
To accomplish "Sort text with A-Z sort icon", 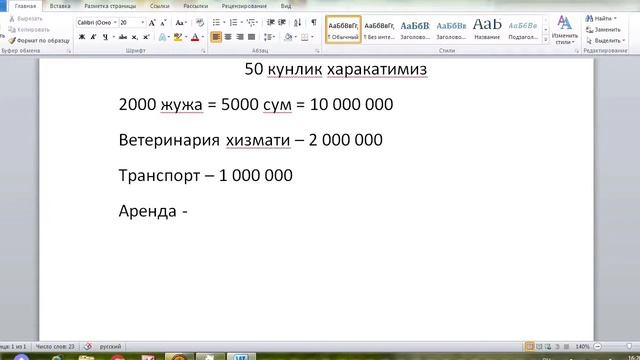I will click(298, 22).
